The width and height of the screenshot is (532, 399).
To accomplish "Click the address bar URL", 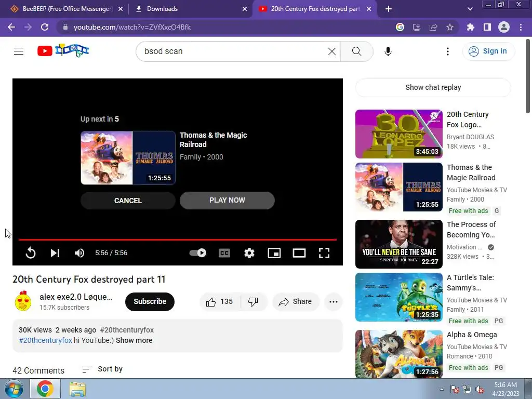I will [x=132, y=27].
